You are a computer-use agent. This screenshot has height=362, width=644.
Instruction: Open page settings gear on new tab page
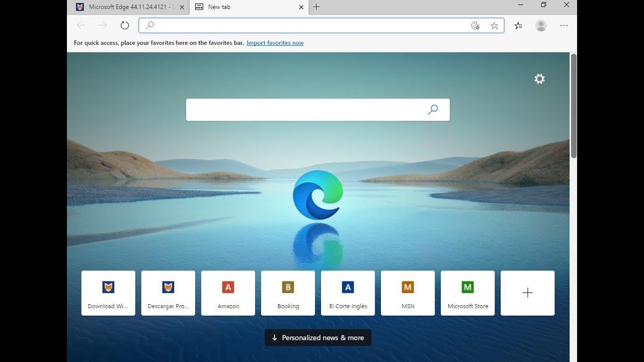click(x=540, y=79)
